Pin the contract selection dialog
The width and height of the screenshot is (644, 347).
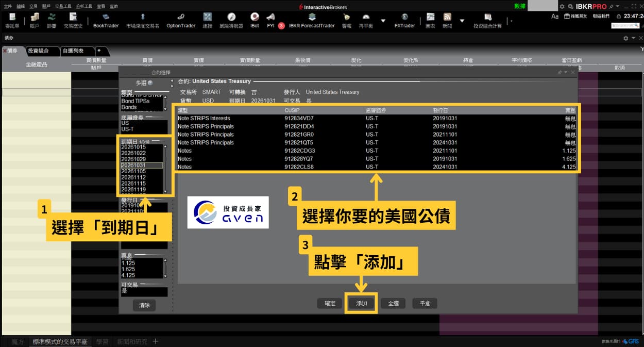560,73
